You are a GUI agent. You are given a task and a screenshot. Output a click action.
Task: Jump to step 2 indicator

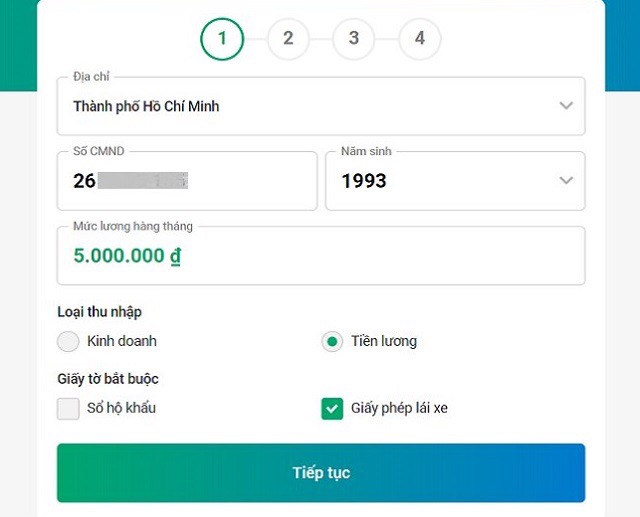click(x=288, y=39)
